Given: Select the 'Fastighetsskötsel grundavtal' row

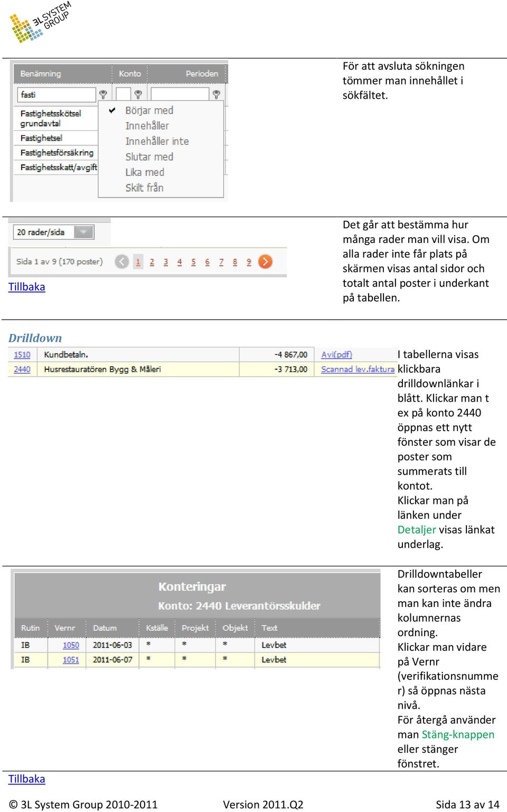Looking at the screenshot, I should [57, 118].
